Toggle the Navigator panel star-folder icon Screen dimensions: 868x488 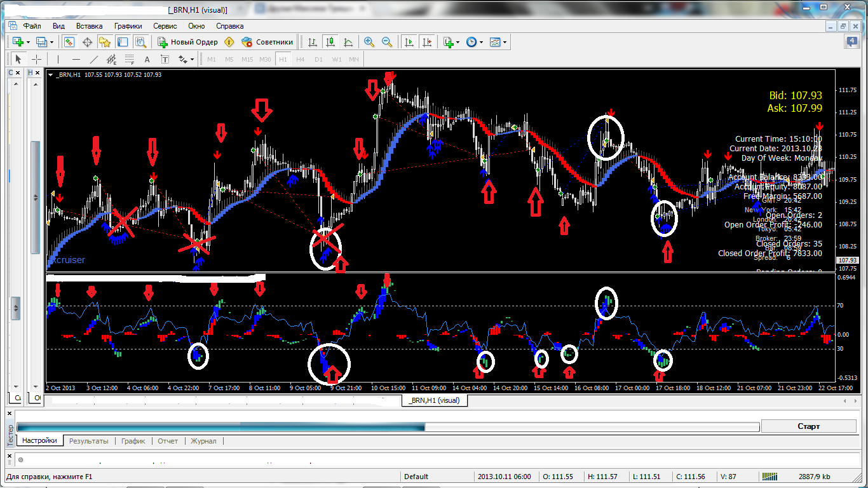point(105,42)
